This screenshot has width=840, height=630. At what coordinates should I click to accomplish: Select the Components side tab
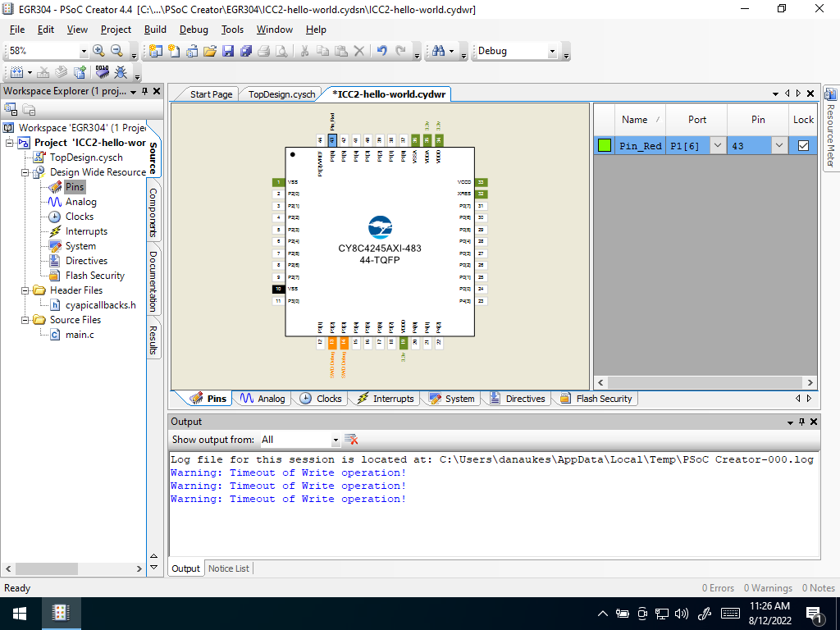click(153, 212)
